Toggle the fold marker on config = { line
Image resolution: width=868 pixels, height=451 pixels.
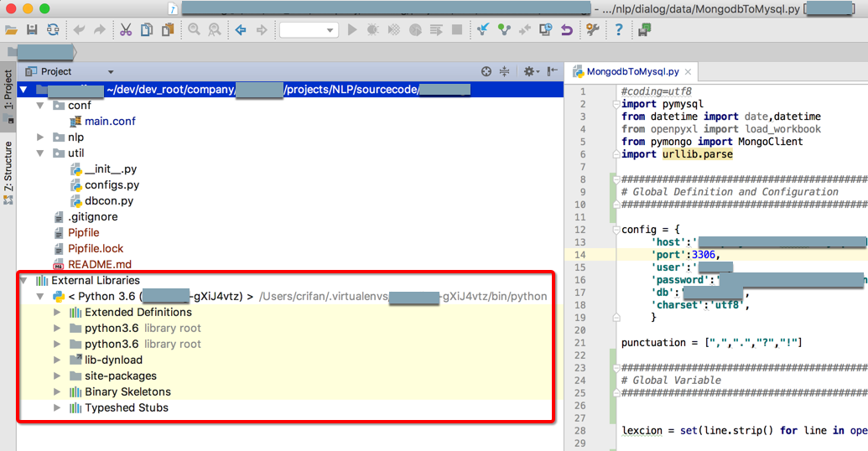click(616, 230)
